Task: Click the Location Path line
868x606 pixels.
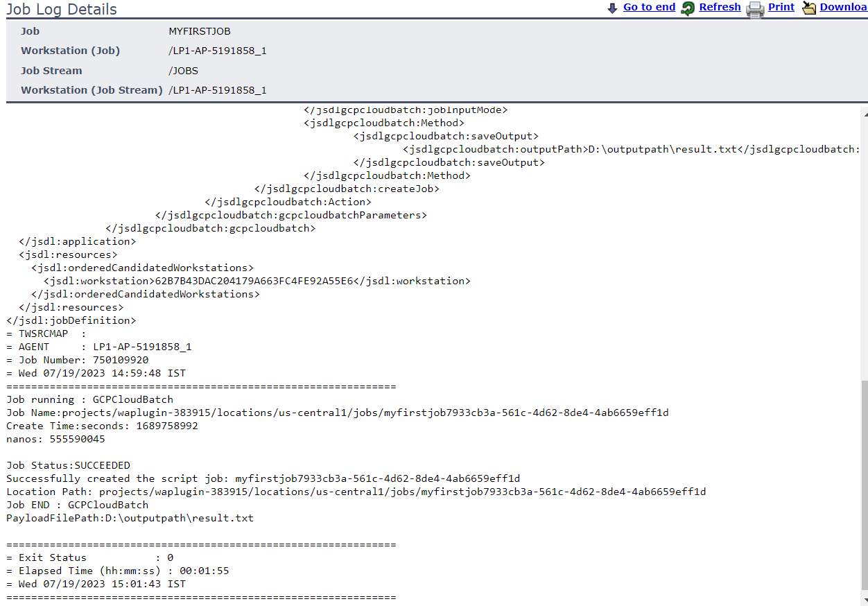Action: tap(356, 492)
